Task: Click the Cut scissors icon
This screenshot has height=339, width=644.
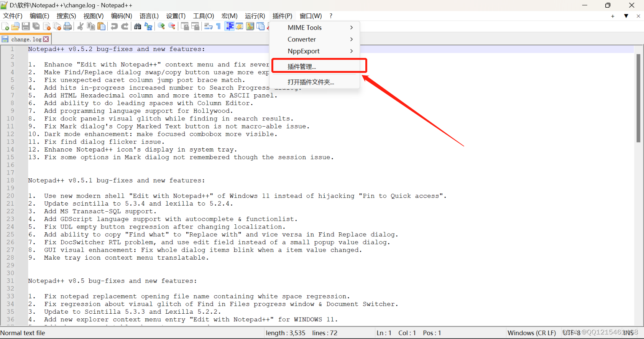Action: coord(80,26)
